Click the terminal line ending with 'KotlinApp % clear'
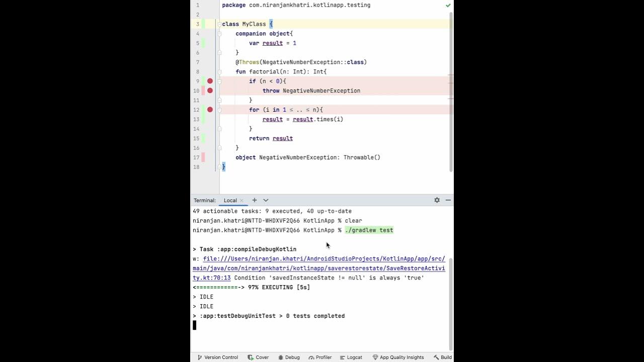The image size is (644, 362). click(x=277, y=221)
